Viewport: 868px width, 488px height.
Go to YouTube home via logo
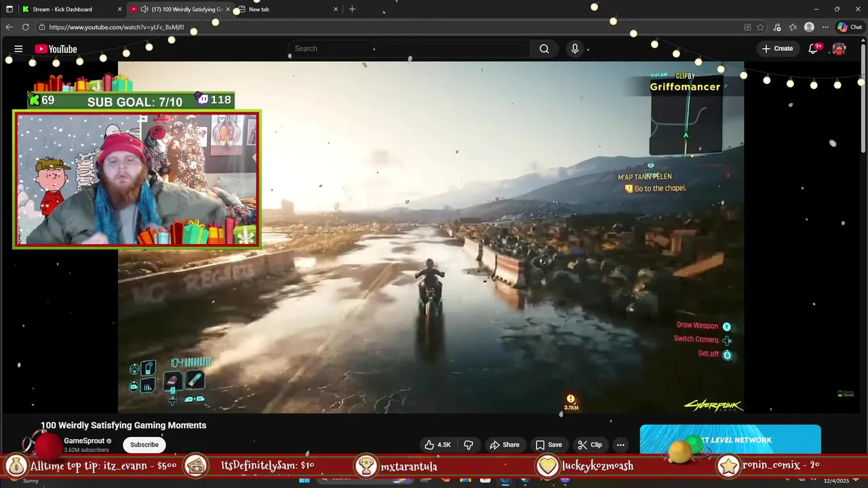[x=56, y=49]
